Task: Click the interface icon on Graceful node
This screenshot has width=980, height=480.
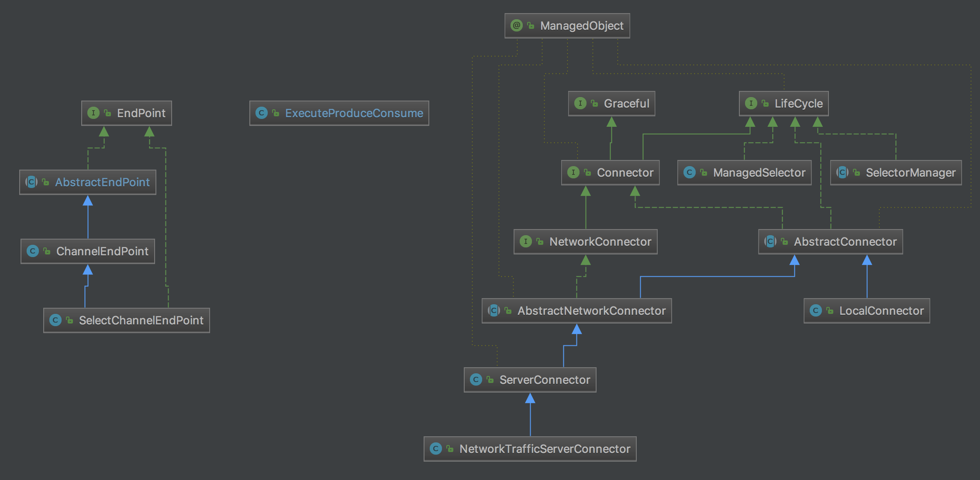Action: [x=580, y=103]
